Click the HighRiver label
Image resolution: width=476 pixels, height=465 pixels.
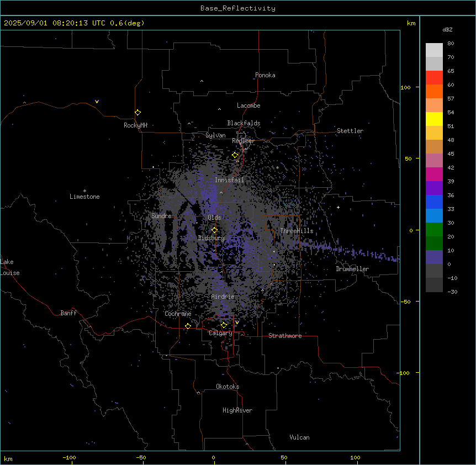tap(237, 410)
